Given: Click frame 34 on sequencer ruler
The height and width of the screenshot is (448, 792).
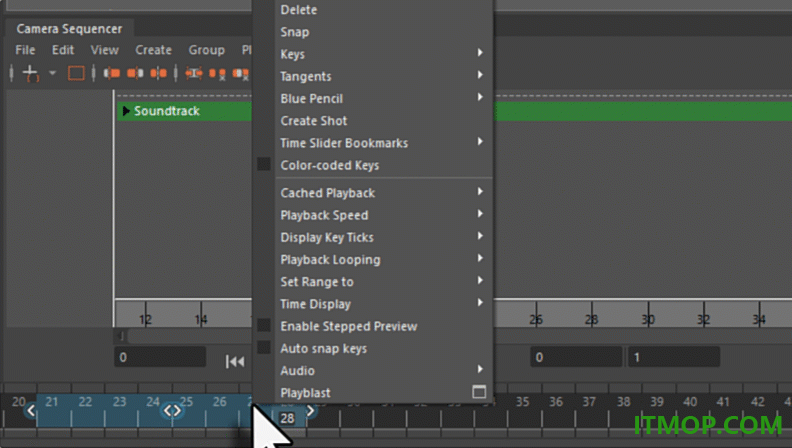Looking at the screenshot, I should [759, 319].
